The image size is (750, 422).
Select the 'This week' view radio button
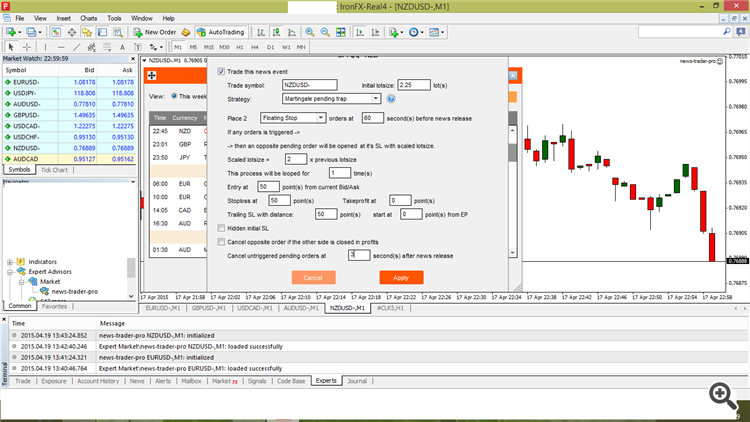(174, 96)
